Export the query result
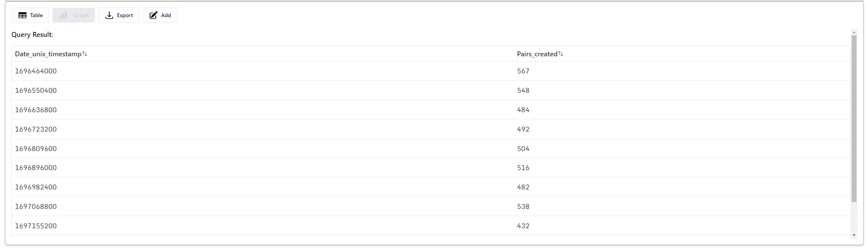 click(119, 15)
